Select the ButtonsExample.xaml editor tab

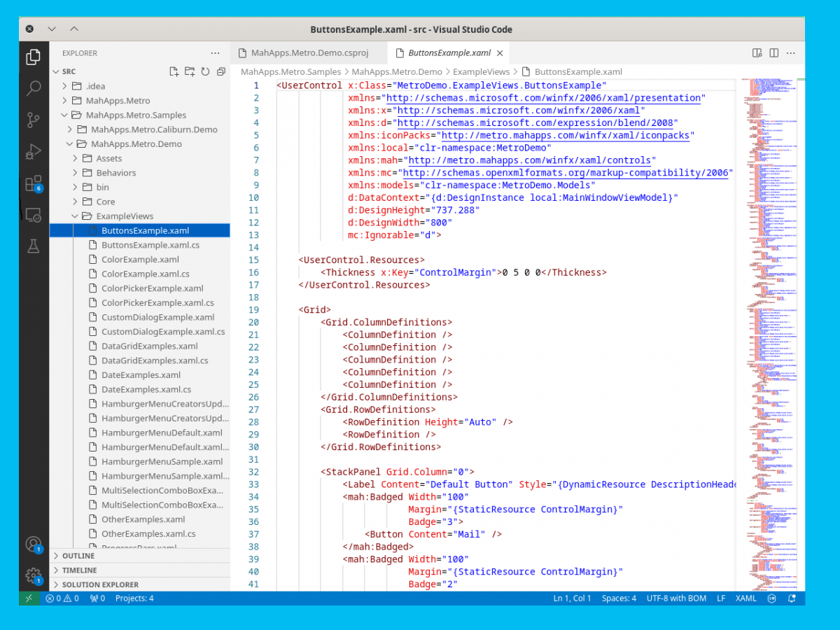point(449,53)
